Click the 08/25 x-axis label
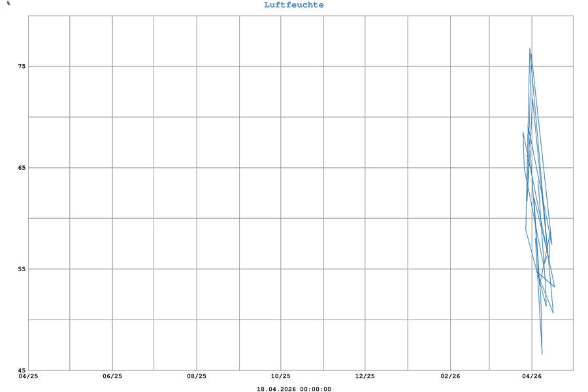The height and width of the screenshot is (392, 588). point(197,376)
